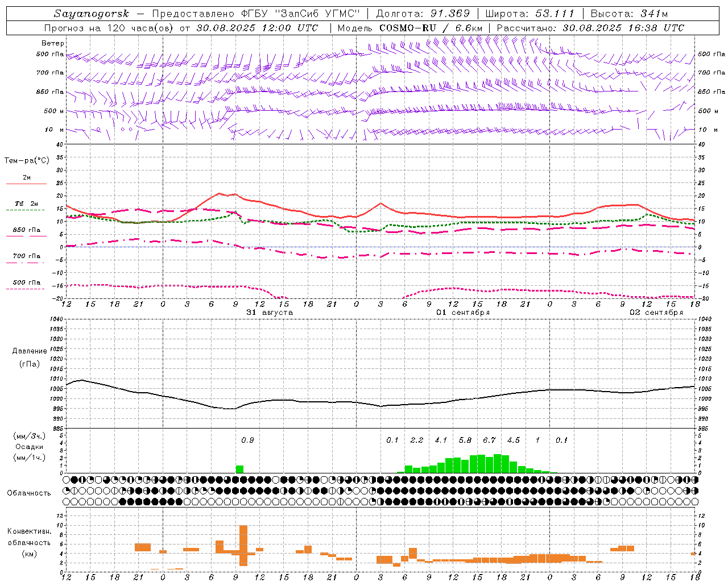Click the Модель COSMO-RU / 6.6км text
The height and width of the screenshot is (582, 728).
410,28
